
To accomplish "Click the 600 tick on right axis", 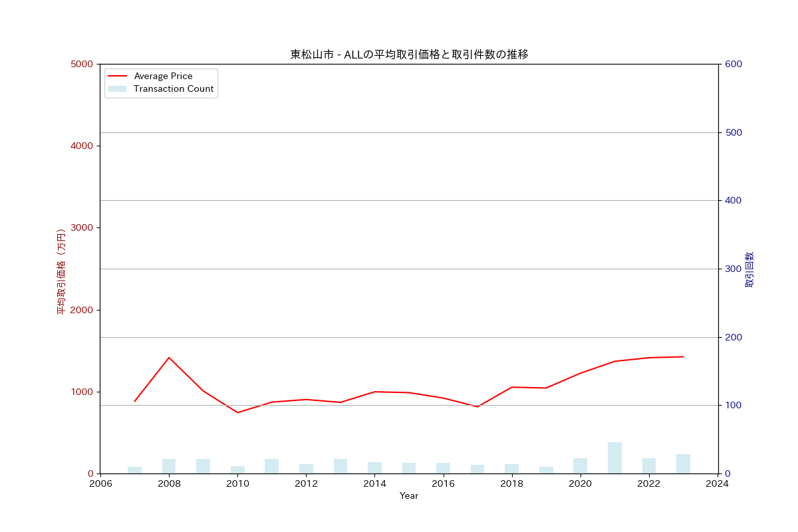I will click(x=733, y=64).
